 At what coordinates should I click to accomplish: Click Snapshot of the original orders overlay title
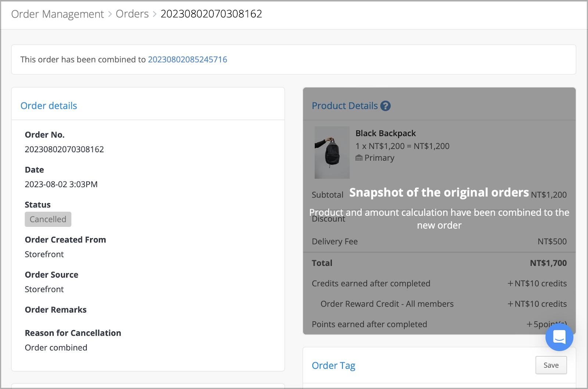point(439,192)
